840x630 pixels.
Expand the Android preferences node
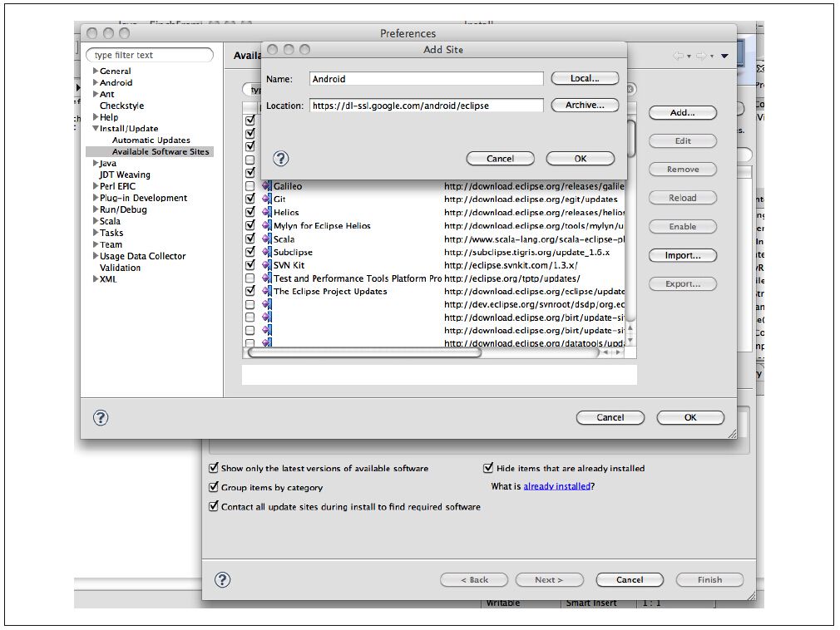pos(96,82)
